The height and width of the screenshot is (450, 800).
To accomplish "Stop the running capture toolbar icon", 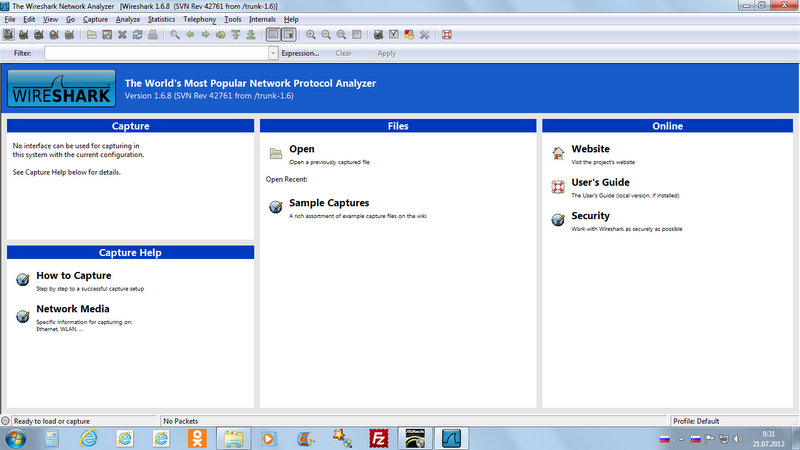I will point(54,35).
